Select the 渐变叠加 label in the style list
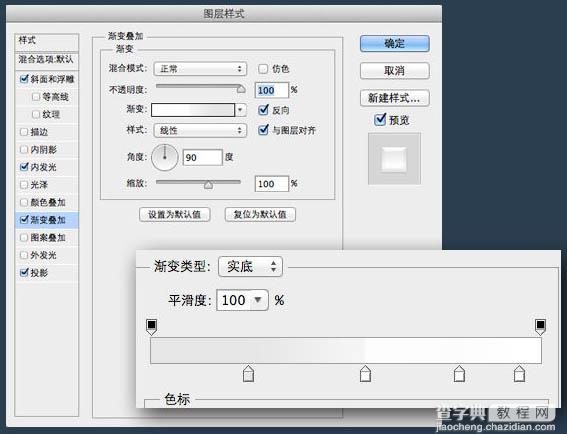 [48, 220]
